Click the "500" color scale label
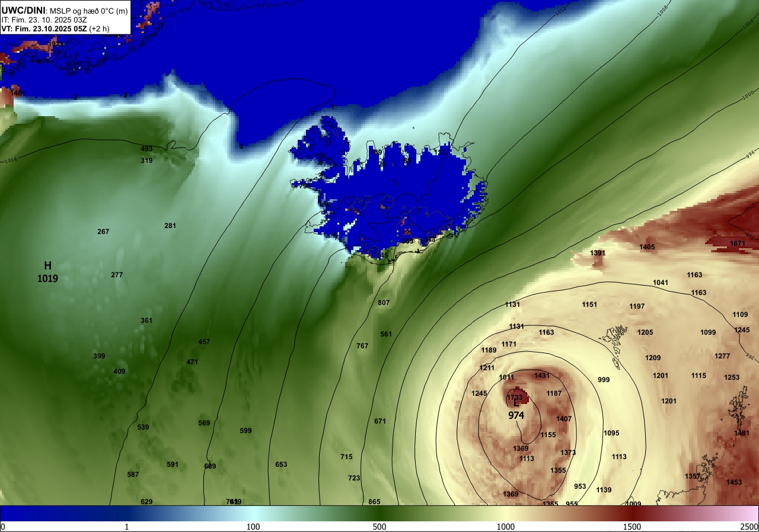Viewport: 759px width, 532px height. [x=379, y=527]
